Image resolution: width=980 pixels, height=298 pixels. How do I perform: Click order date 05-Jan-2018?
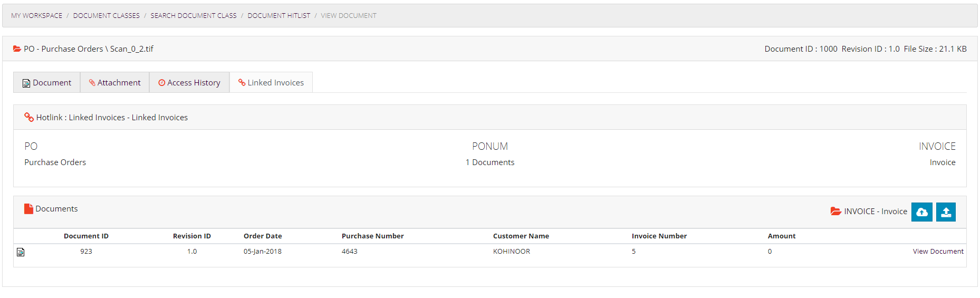[262, 252]
